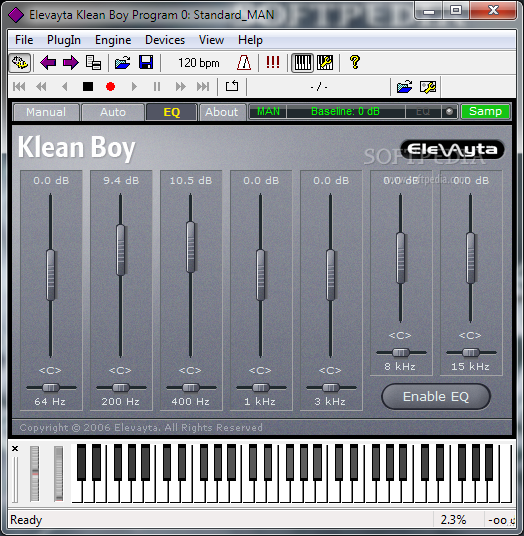
Task: Click the yellow question mark help icon
Action: coord(355,63)
